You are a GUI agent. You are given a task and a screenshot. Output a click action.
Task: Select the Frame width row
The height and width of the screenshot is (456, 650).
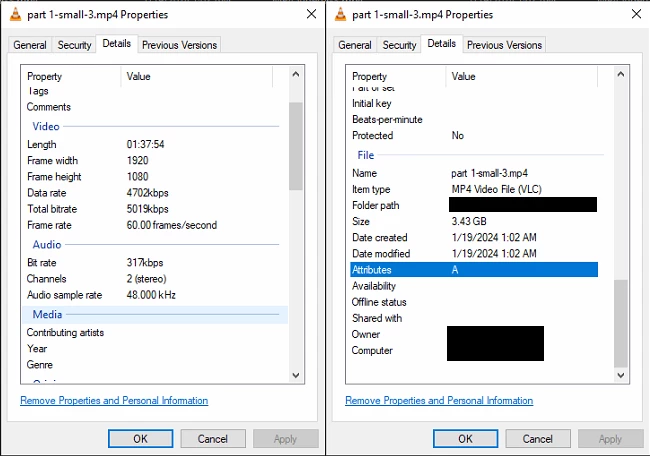(x=155, y=160)
